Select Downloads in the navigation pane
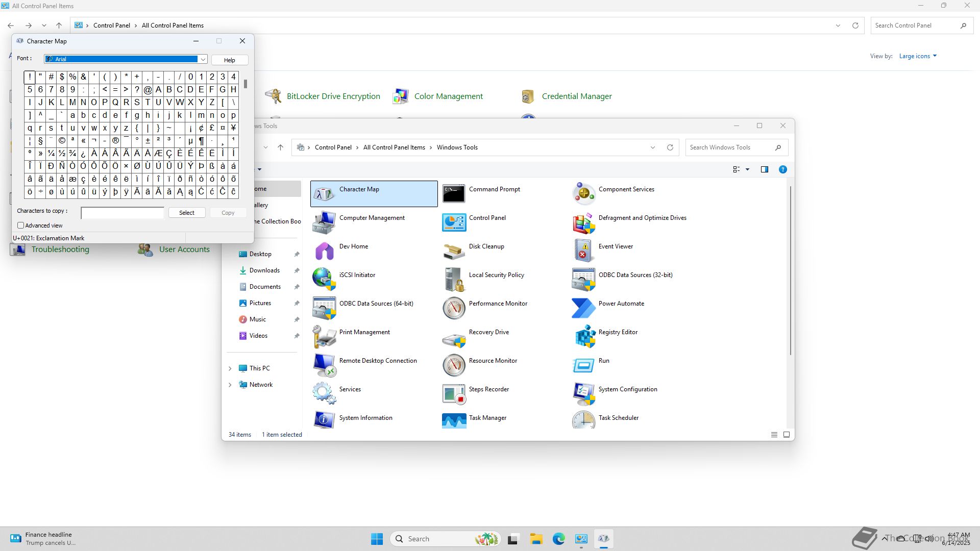Image resolution: width=980 pixels, height=551 pixels. tap(264, 270)
